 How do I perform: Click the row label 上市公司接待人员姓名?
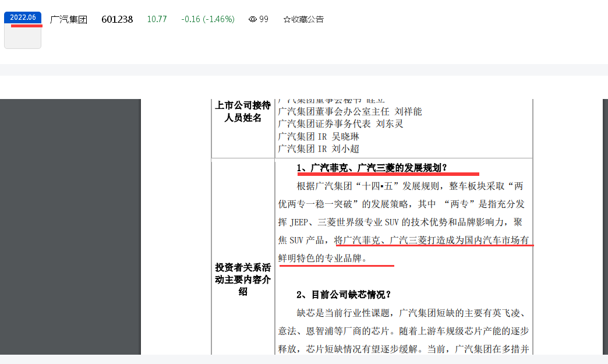coord(243,112)
